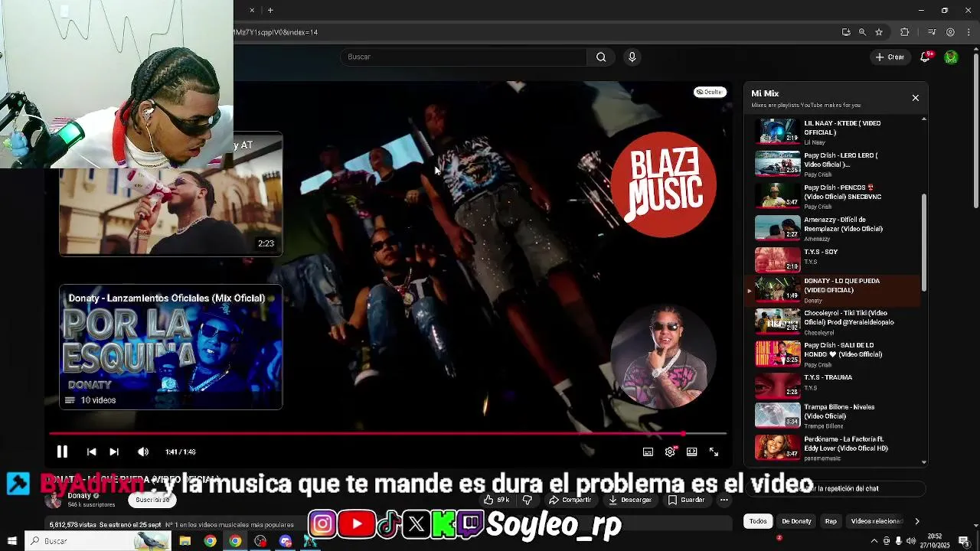Activate voice search microphone
Screen dimensions: 980x551
[632, 57]
